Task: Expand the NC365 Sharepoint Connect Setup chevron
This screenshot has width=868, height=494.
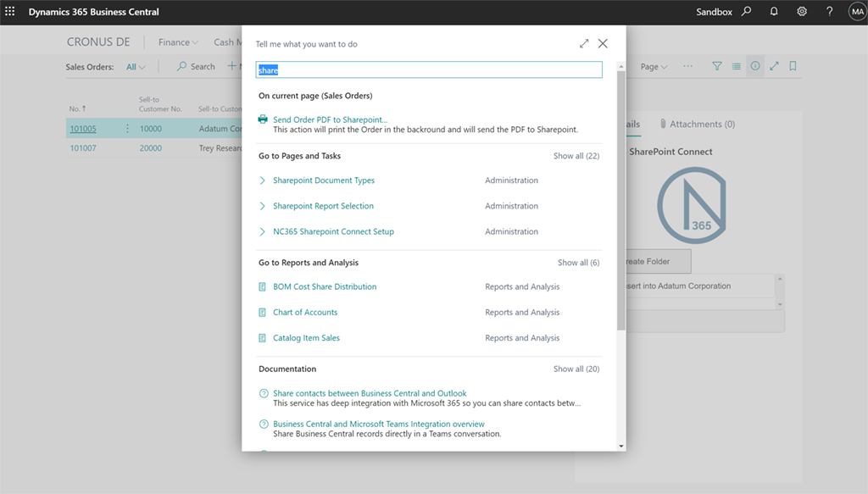Action: (x=263, y=232)
